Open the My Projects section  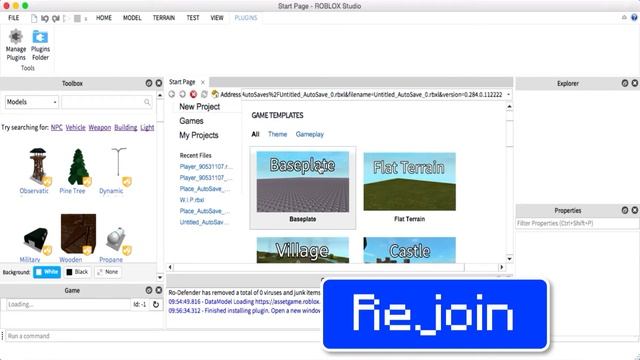tap(199, 135)
